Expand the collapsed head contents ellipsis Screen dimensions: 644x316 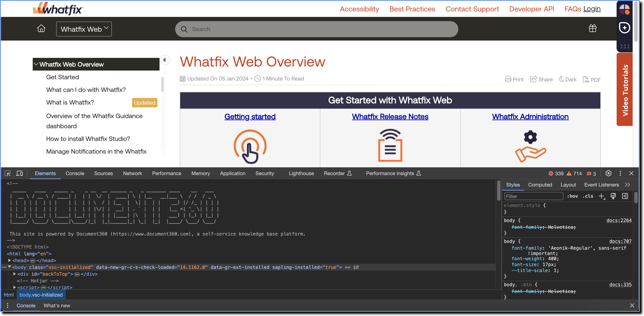coord(32,261)
